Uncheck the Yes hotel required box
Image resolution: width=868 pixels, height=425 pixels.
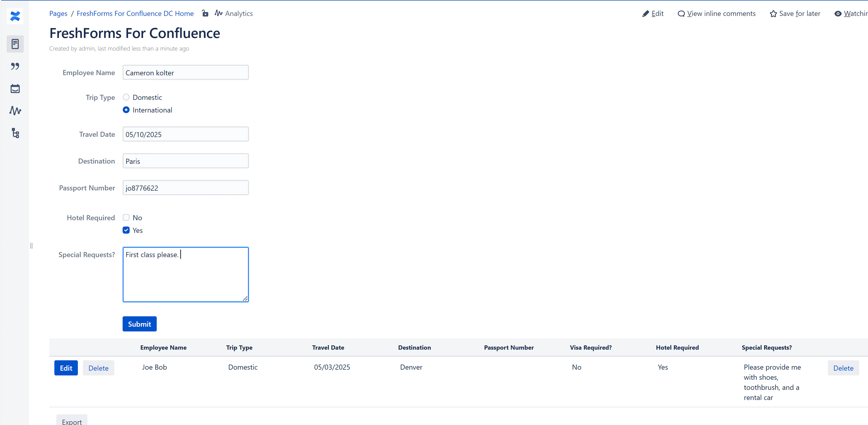[x=126, y=230]
